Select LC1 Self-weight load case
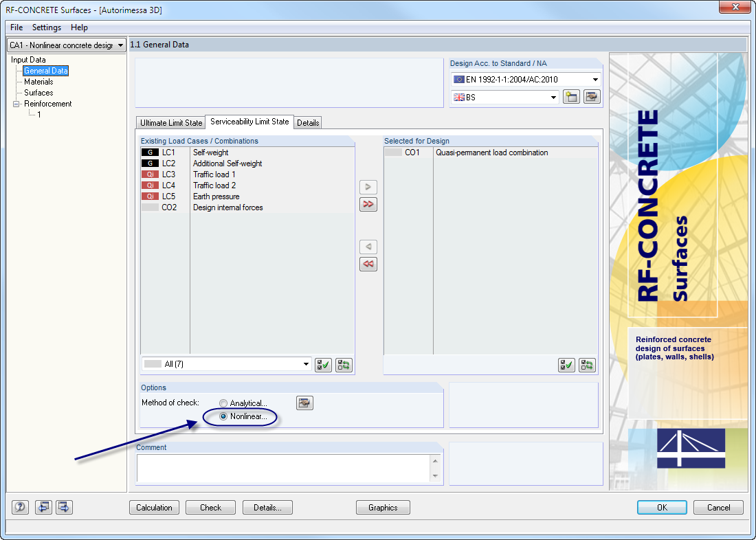The image size is (756, 540). click(x=247, y=153)
